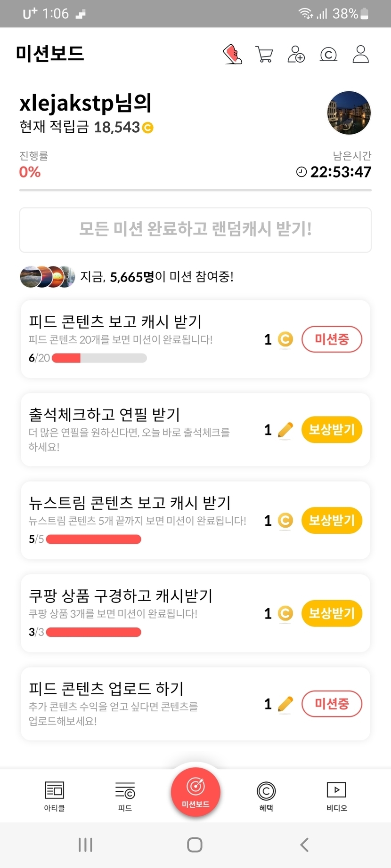
Task: Claim attendance check pencil reward
Action: (332, 430)
